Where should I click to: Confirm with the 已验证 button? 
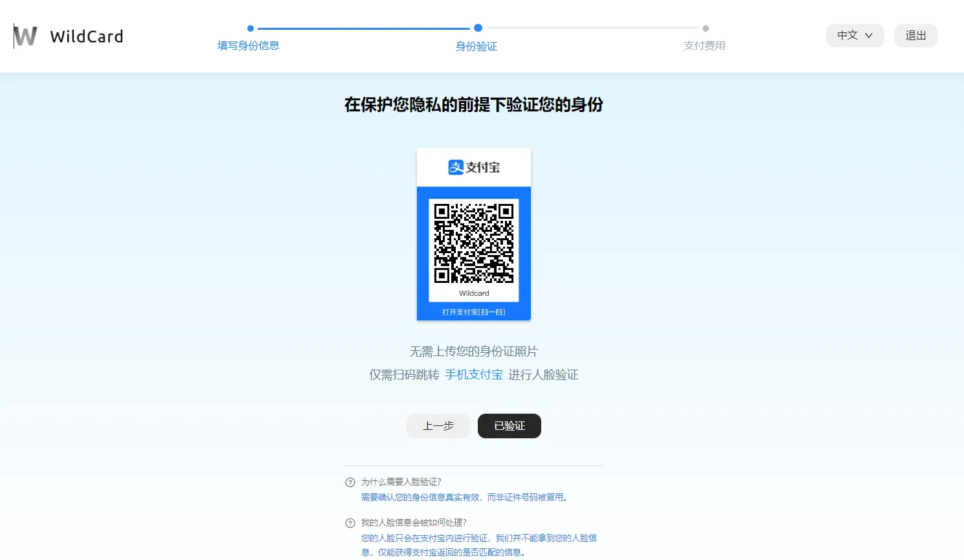[x=510, y=426]
